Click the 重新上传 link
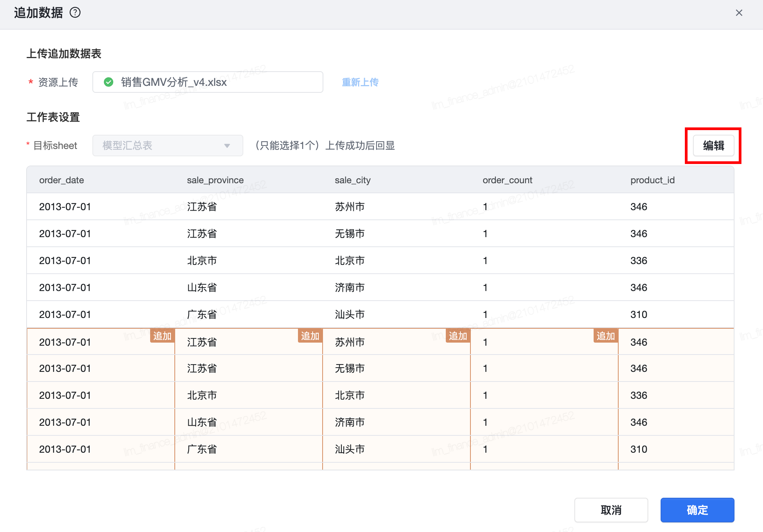 [x=360, y=82]
